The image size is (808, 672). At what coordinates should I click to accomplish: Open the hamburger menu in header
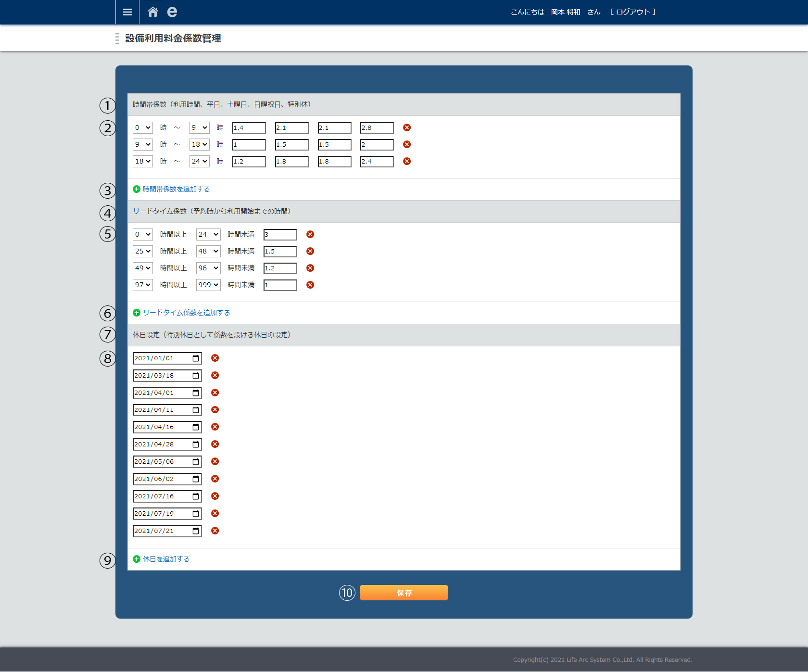pyautogui.click(x=127, y=12)
